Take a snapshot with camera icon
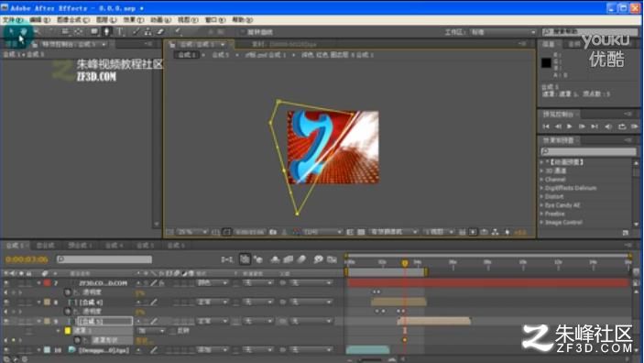The width and height of the screenshot is (644, 363). click(x=273, y=232)
